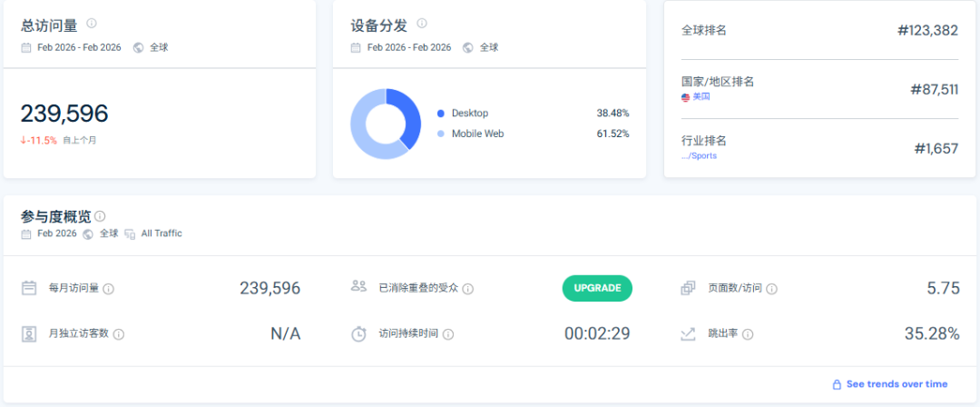Click the -11.5% change indicator
Viewport: 980px width, 407px height.
pos(39,140)
